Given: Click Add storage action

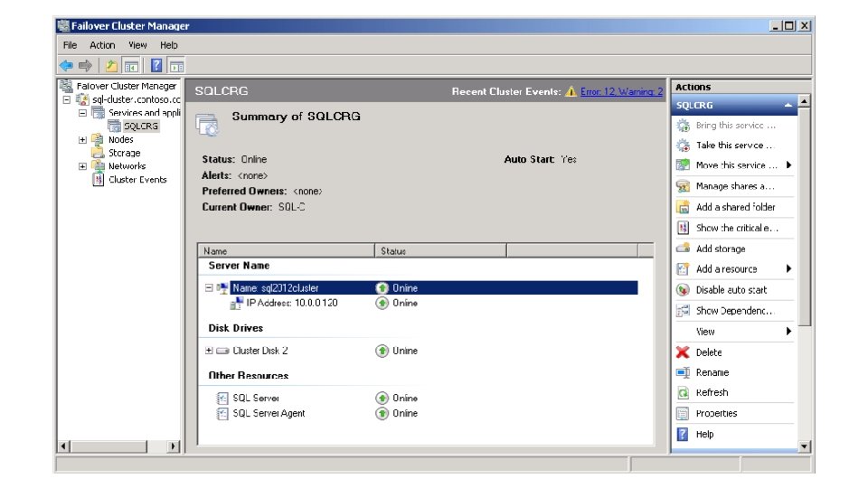Looking at the screenshot, I should (x=721, y=249).
